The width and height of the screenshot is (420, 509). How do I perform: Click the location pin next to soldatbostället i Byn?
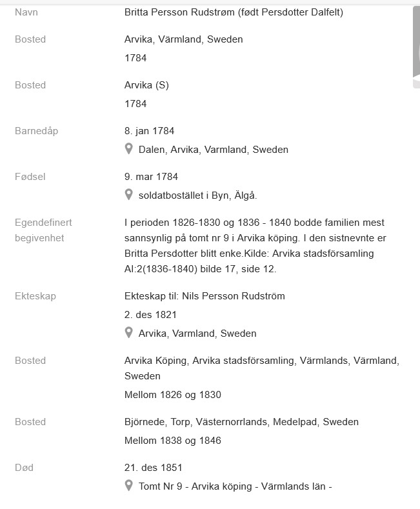[128, 195]
